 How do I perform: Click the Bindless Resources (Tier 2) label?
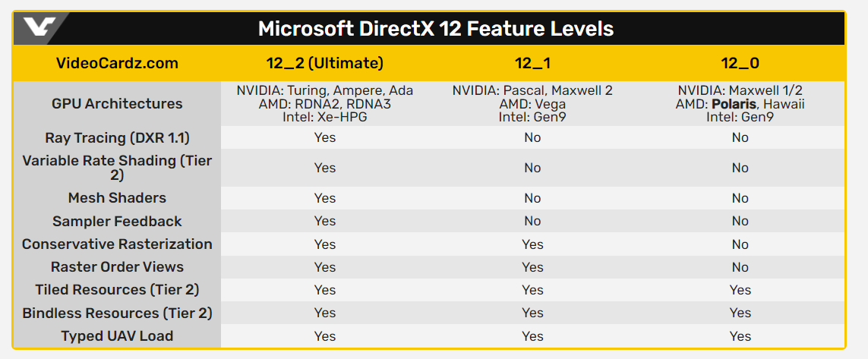pyautogui.click(x=117, y=313)
